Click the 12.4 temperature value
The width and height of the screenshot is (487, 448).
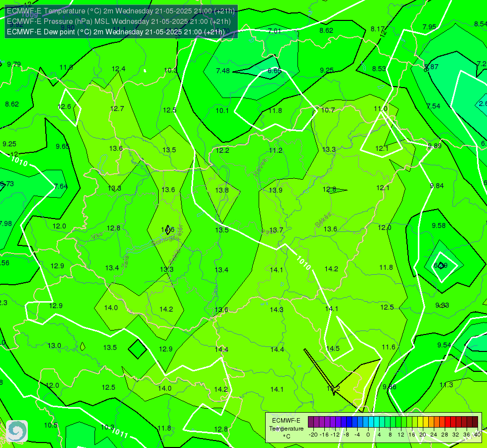coord(118,69)
